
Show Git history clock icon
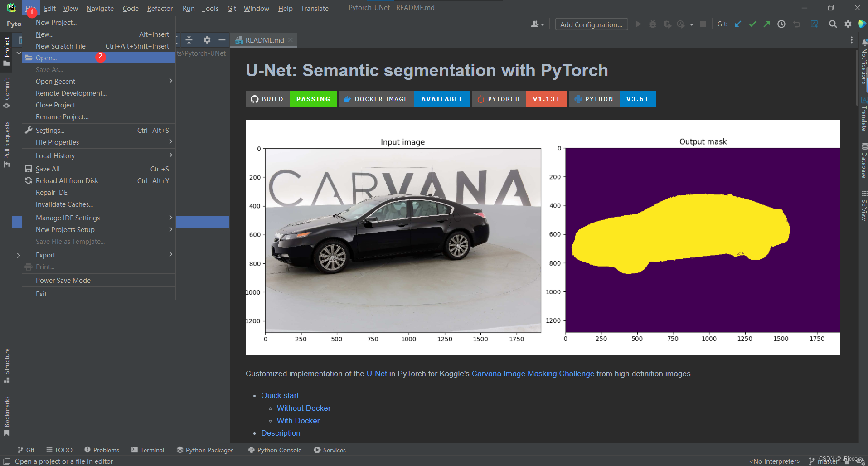point(781,24)
